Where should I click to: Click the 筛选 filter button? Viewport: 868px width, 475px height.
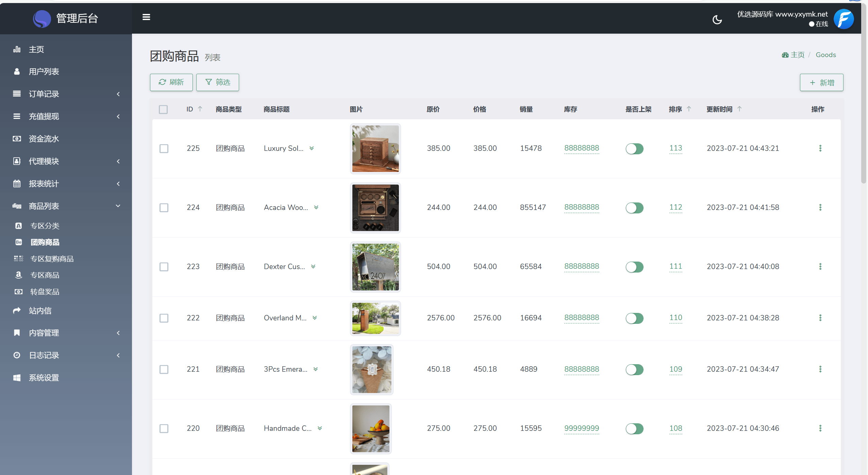click(218, 82)
